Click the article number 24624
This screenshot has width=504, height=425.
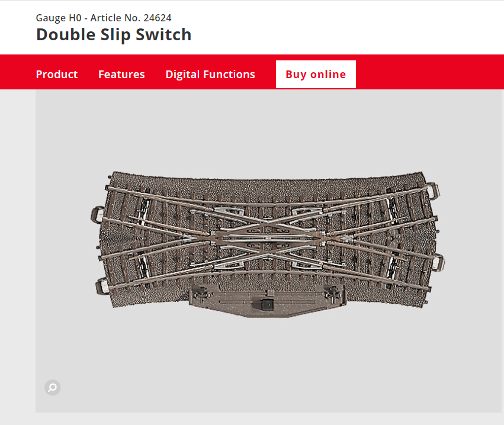[x=158, y=18]
